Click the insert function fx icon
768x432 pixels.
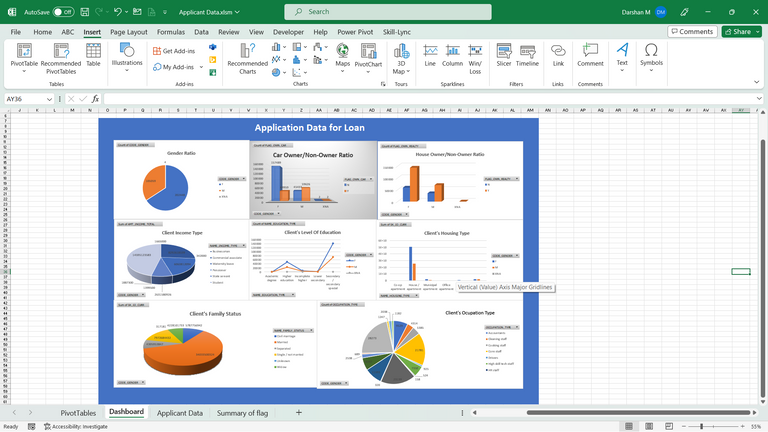(95, 99)
